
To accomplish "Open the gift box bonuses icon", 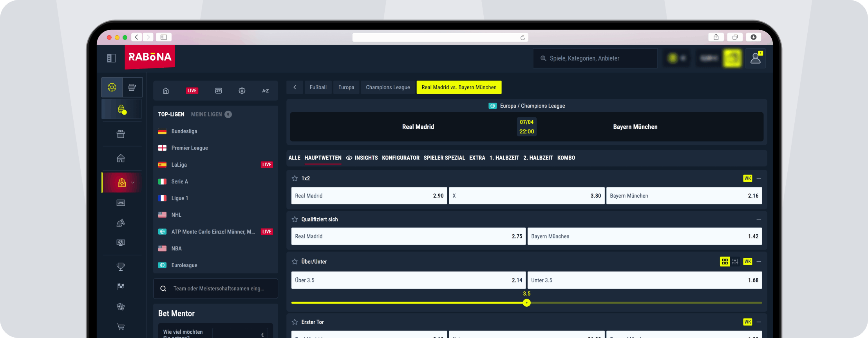I will pos(121,134).
